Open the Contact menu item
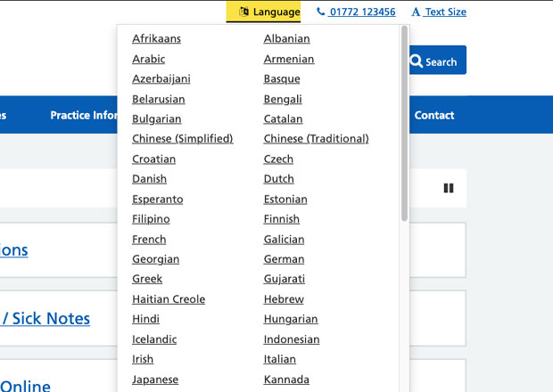553x392 pixels. [434, 115]
